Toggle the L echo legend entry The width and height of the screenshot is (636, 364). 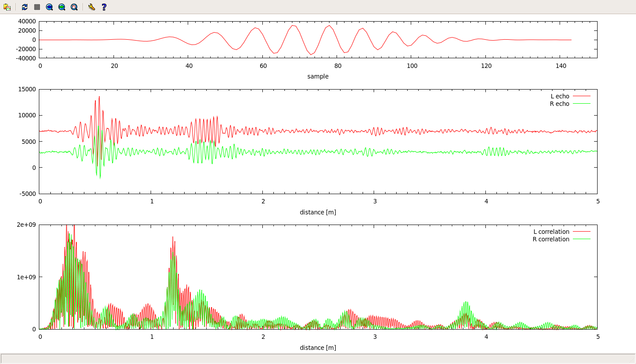560,96
